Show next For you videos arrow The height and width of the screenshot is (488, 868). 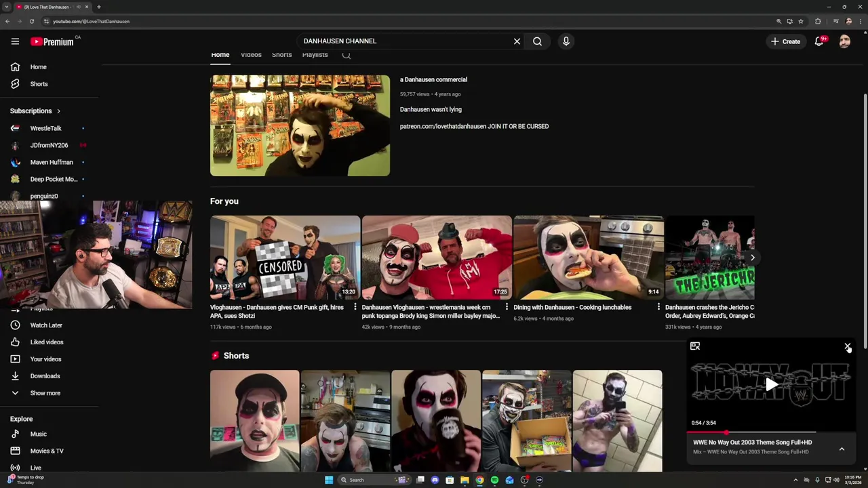click(x=752, y=258)
